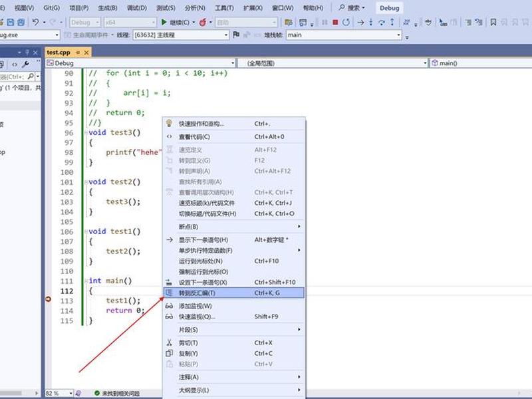
Task: Open the (全局范围) scope dropdown
Action: (x=332, y=63)
